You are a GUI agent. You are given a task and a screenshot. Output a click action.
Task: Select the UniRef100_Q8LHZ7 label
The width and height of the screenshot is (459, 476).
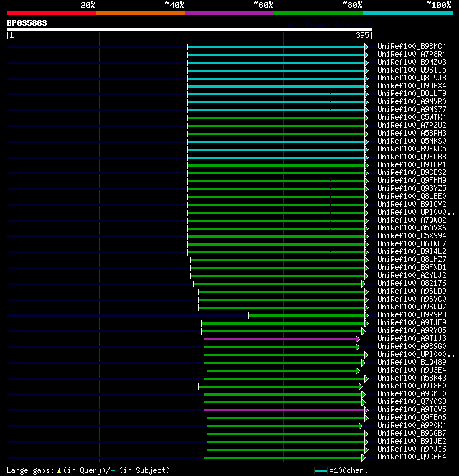pyautogui.click(x=412, y=259)
